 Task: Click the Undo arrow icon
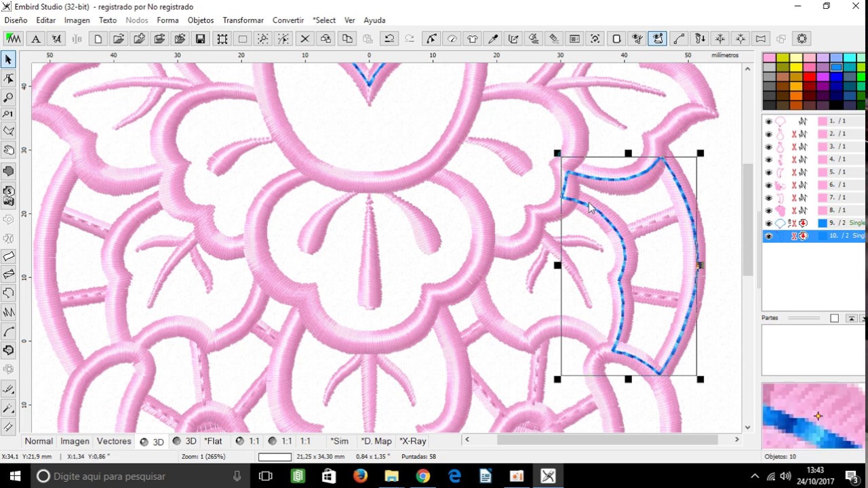(x=389, y=39)
